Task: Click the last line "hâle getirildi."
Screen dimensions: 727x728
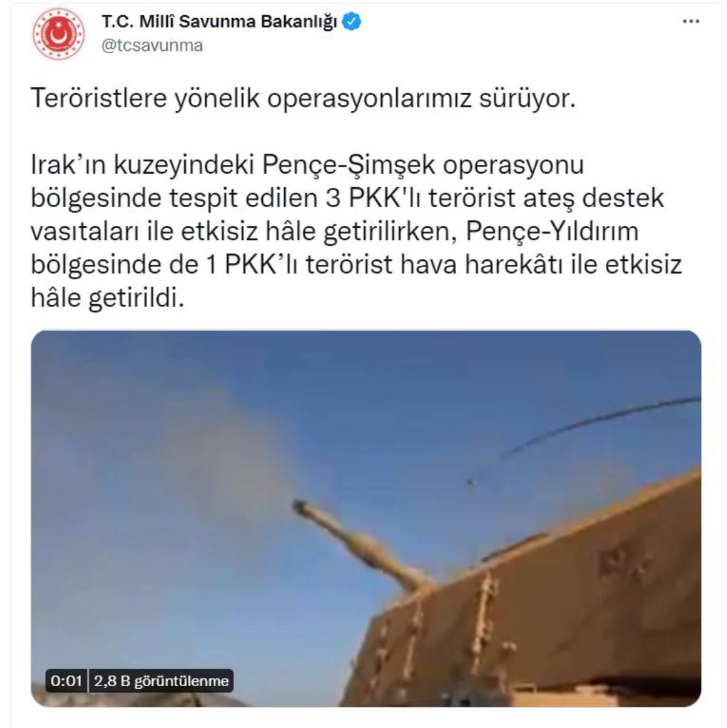Action: pos(107,298)
